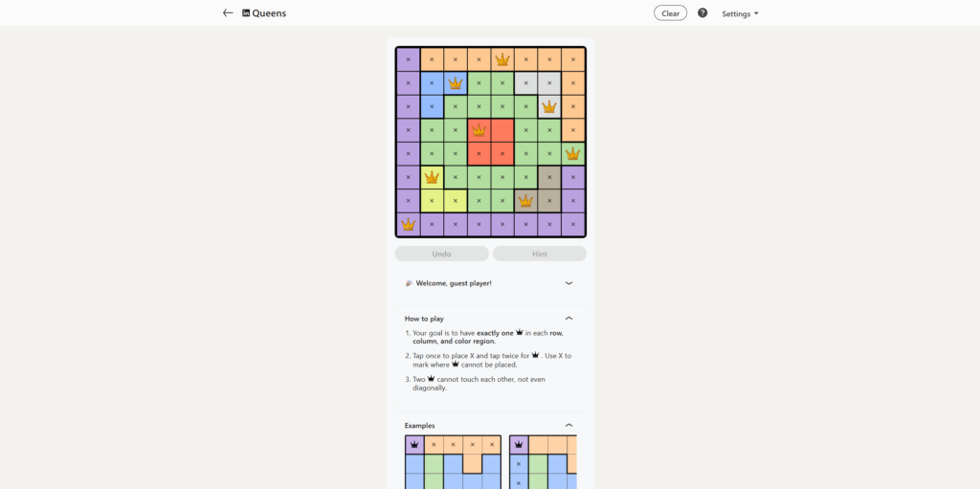Toggle the X in the top-right orange cell
Screen dimensions: 980x489
coord(572,59)
